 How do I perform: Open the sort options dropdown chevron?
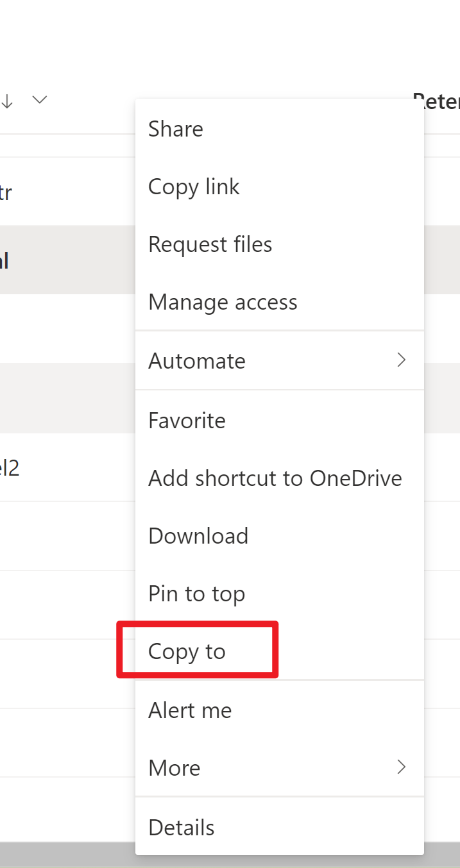click(38, 100)
